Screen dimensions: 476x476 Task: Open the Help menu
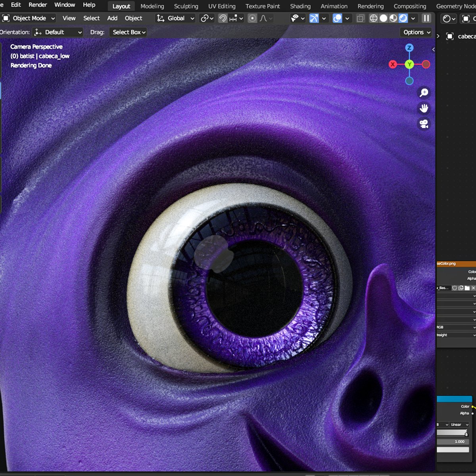coord(89,5)
